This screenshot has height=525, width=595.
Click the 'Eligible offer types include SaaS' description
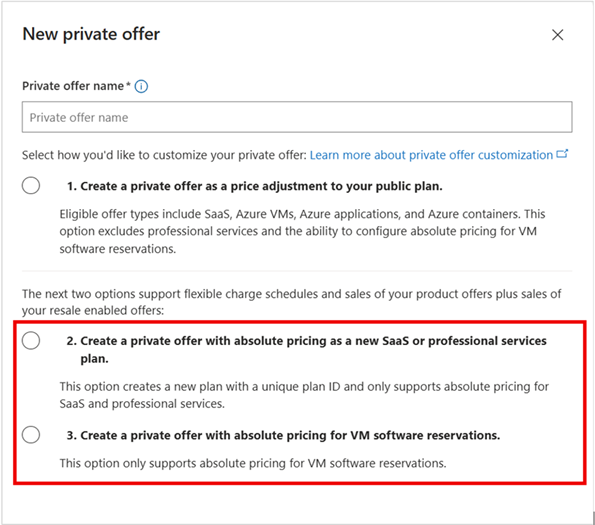click(302, 231)
